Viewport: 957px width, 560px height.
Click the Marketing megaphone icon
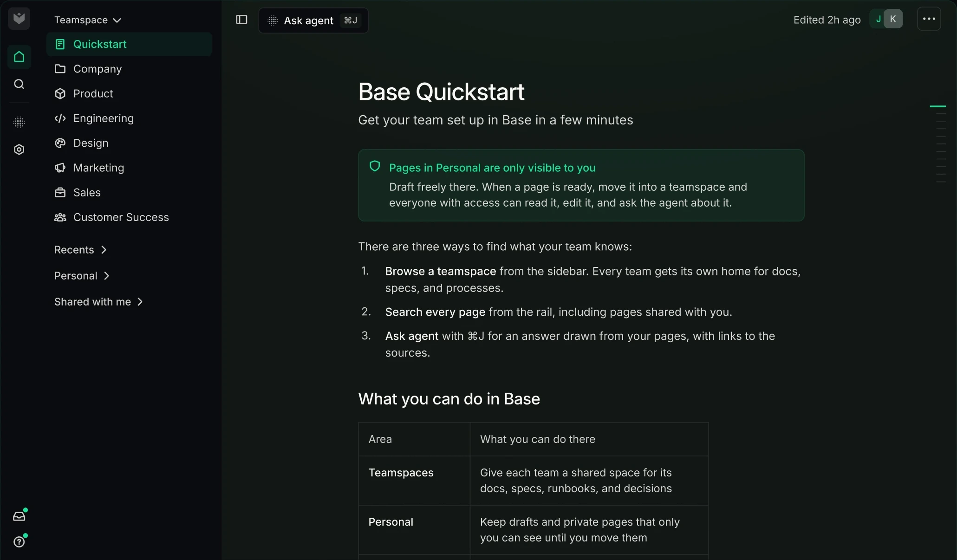tap(60, 168)
